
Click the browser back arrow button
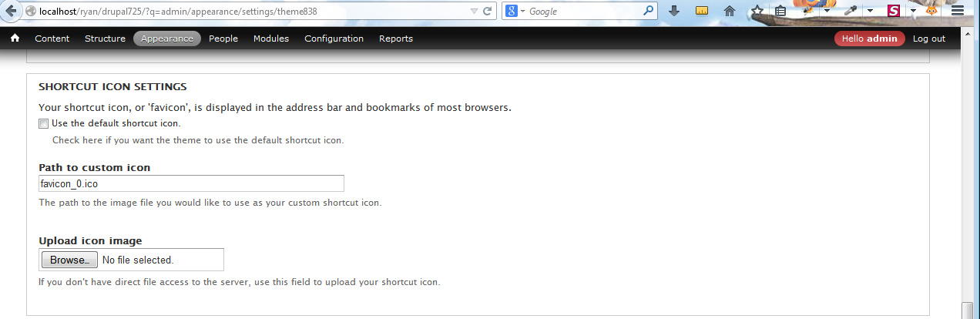pyautogui.click(x=11, y=12)
